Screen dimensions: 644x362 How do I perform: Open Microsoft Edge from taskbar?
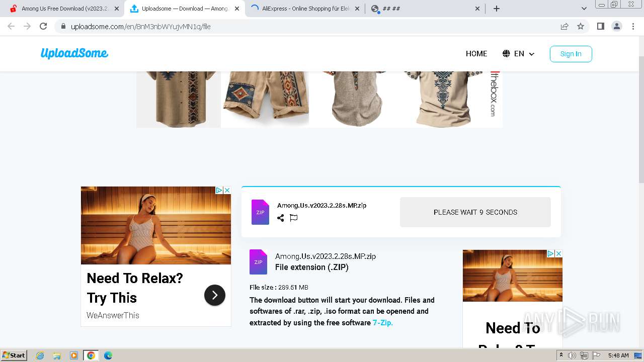tap(108, 355)
